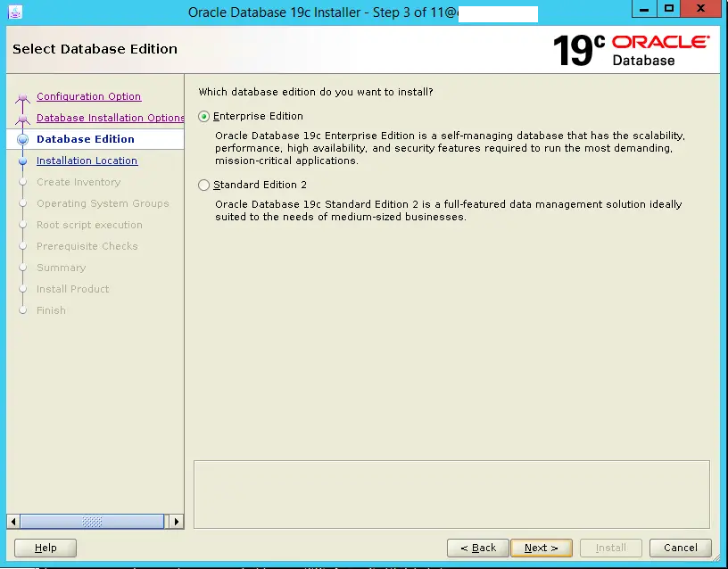Click the 'Install Product' step text
Viewport: 728px width, 569px height.
click(73, 289)
